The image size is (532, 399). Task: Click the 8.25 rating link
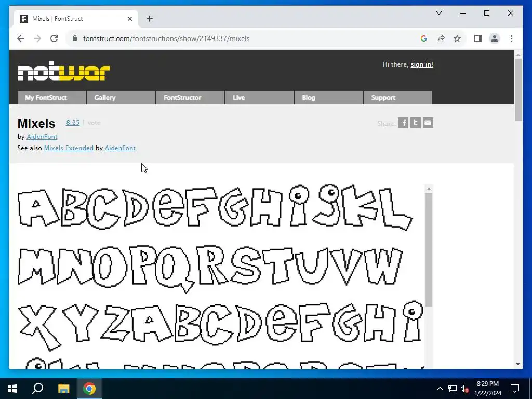[x=73, y=123]
